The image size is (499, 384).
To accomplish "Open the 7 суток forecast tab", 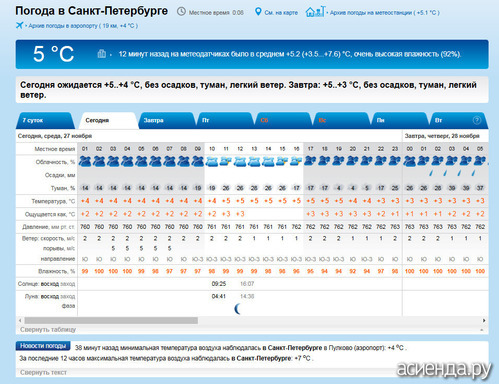I will (x=44, y=120).
